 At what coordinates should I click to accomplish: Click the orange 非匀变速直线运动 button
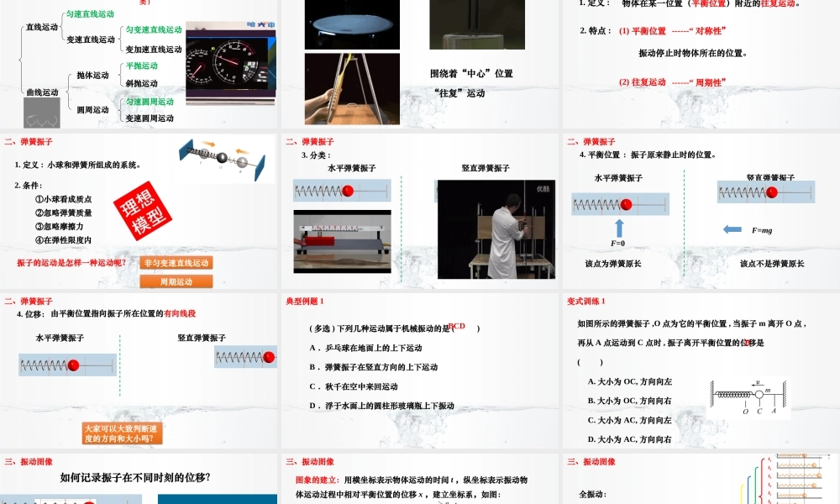(x=176, y=262)
